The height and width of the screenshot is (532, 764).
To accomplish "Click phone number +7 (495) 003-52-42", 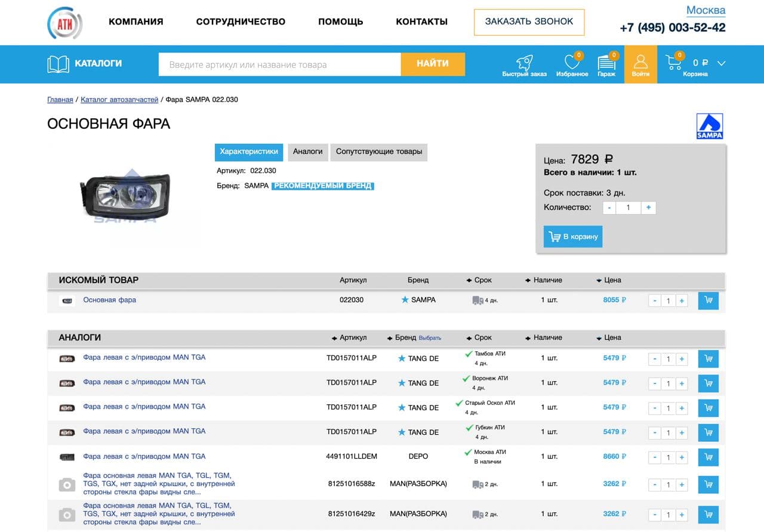I will click(673, 27).
